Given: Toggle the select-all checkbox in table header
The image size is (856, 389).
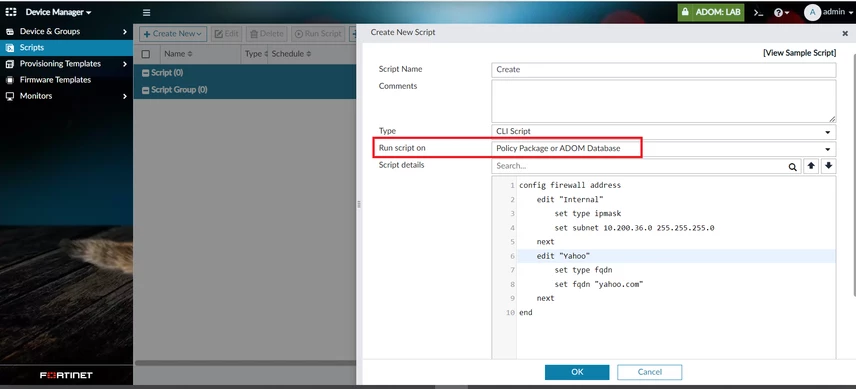Looking at the screenshot, I should click(x=146, y=54).
